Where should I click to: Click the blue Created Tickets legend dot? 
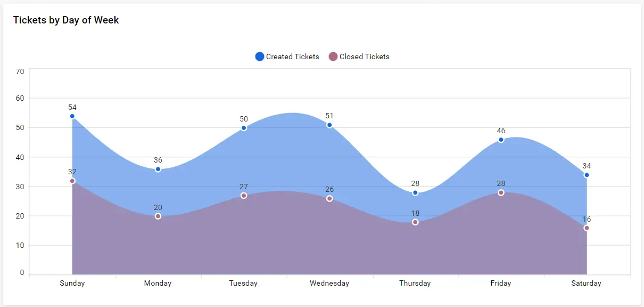[x=260, y=56]
